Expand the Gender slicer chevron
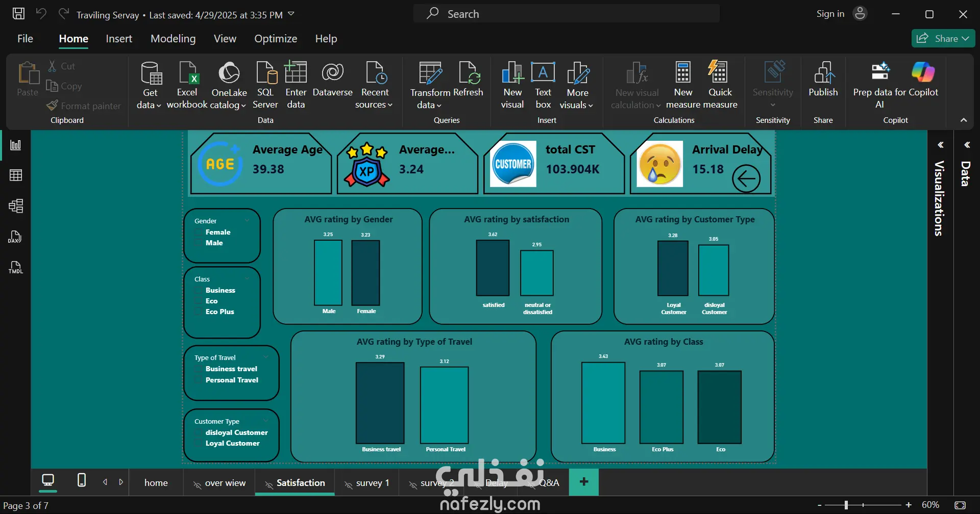 point(247,221)
